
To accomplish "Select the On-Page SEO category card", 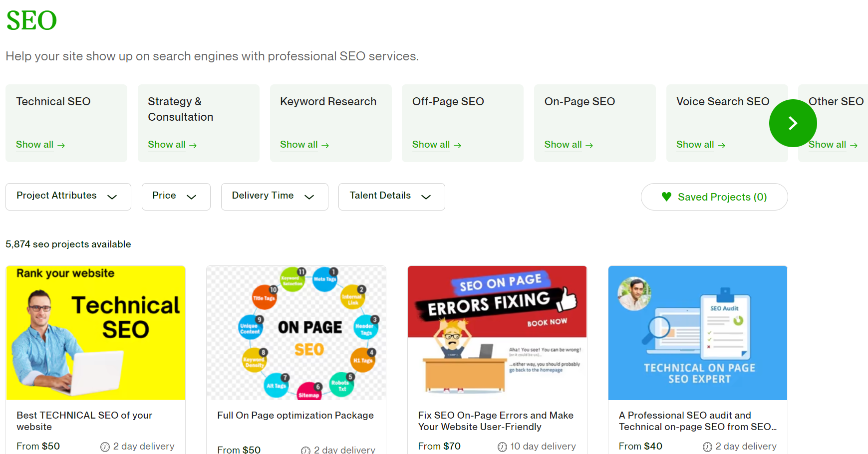I will pos(594,123).
